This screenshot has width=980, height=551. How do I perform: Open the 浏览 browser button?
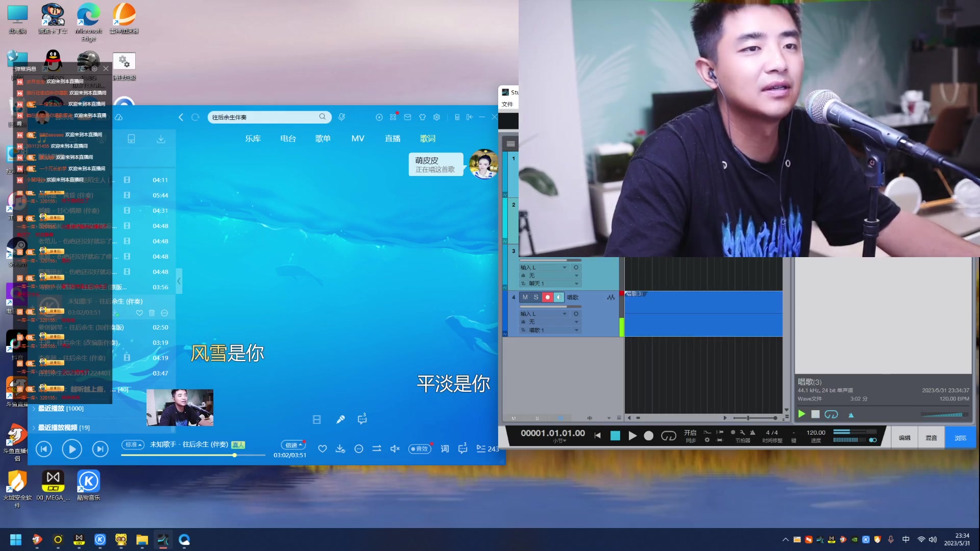point(961,438)
